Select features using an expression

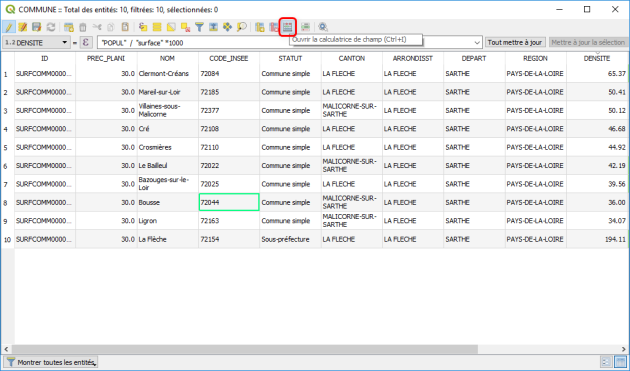[143, 27]
